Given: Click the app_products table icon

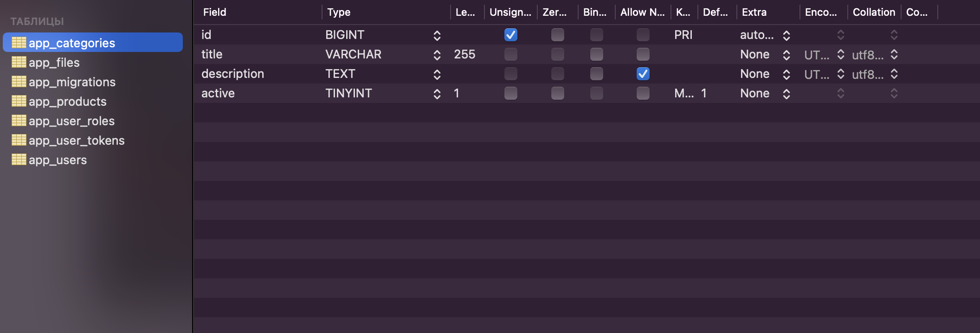Looking at the screenshot, I should (x=19, y=101).
